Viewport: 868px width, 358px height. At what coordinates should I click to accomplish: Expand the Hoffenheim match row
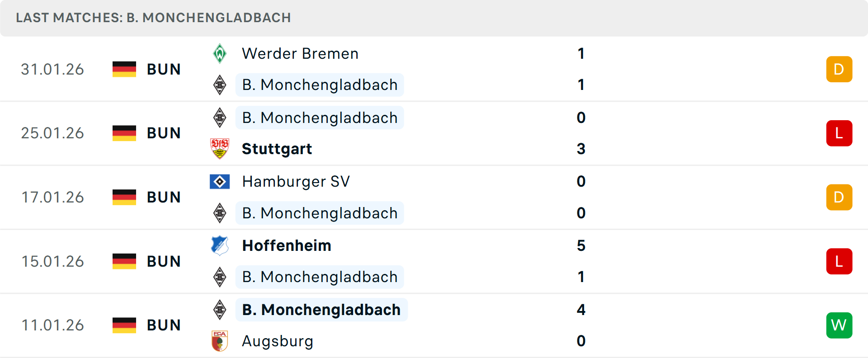click(434, 261)
